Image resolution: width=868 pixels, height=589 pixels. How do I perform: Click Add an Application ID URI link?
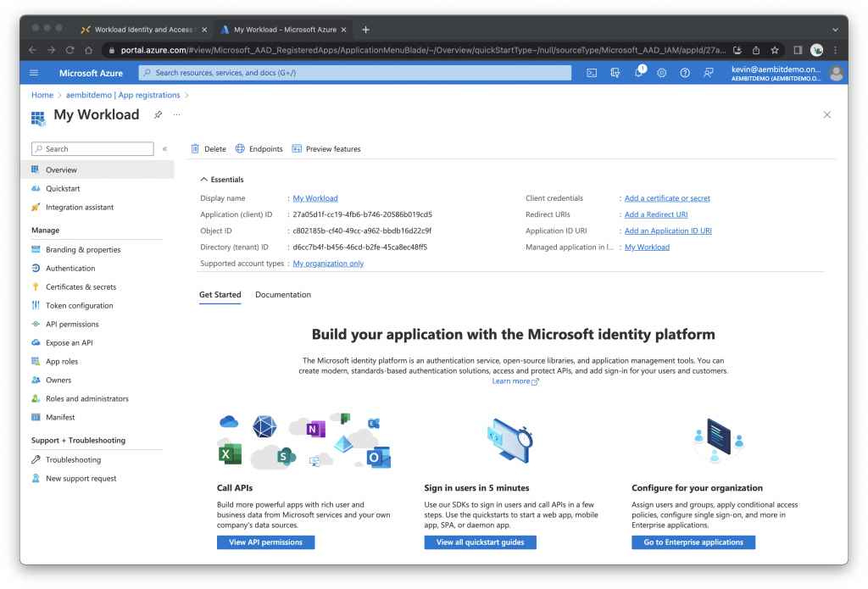[x=668, y=231]
